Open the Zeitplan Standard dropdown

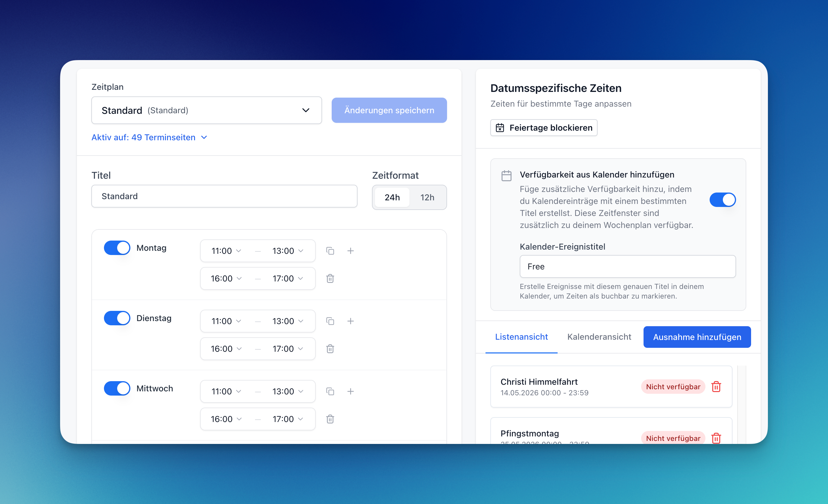[x=207, y=110]
